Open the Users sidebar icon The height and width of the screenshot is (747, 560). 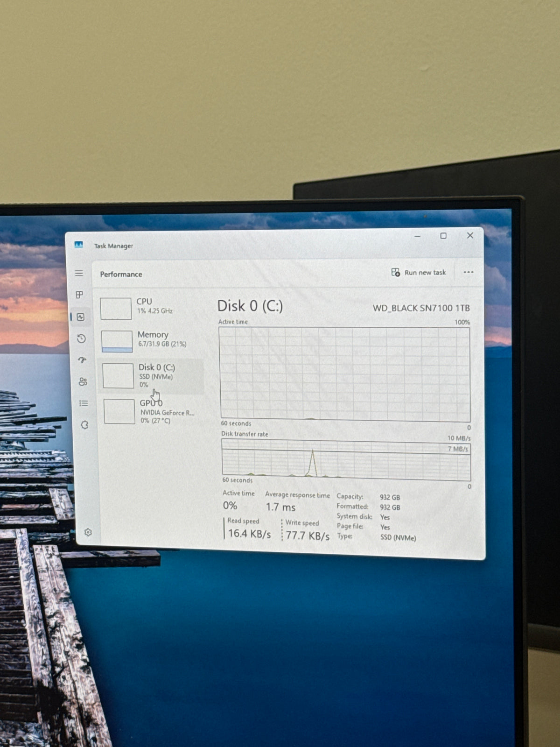pos(83,381)
